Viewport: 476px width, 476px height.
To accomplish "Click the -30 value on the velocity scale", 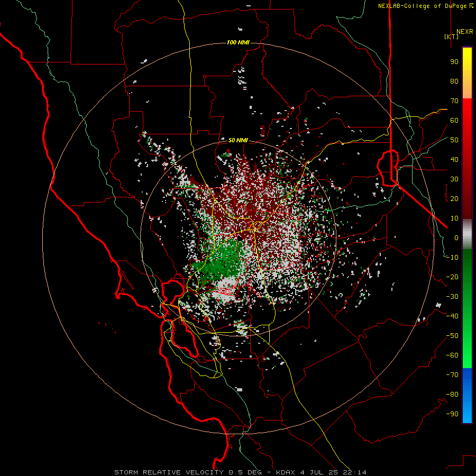I will point(452,297).
